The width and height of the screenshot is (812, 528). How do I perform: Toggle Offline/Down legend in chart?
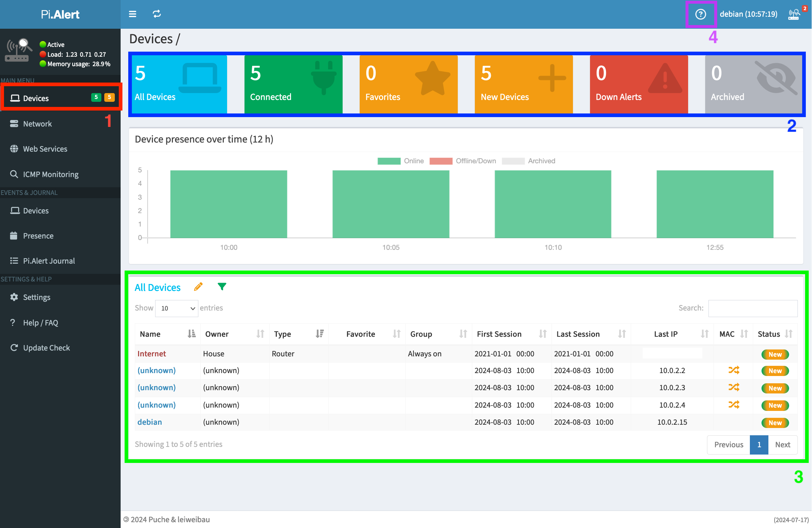(462, 161)
